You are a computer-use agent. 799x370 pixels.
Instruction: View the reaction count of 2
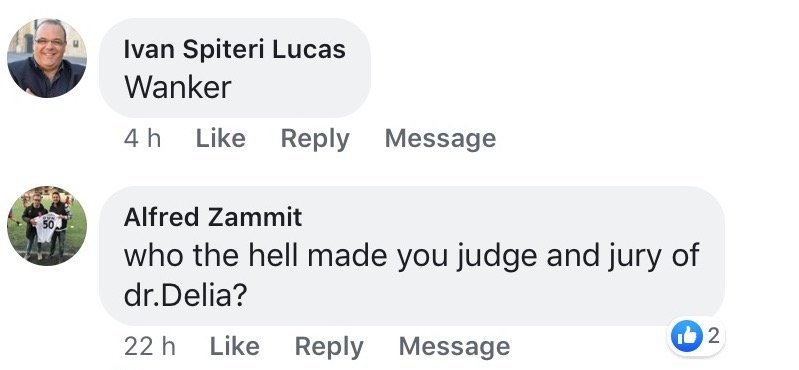click(x=713, y=336)
